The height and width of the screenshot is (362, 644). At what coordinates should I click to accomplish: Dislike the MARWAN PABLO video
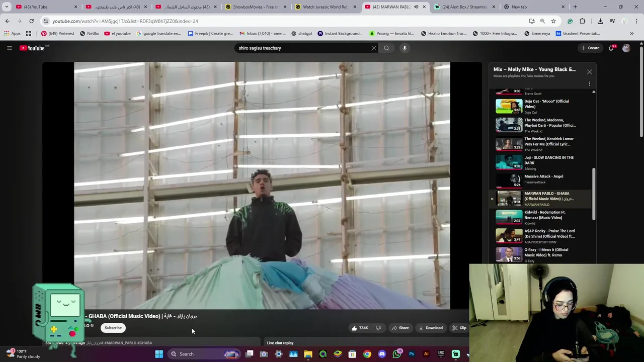pyautogui.click(x=378, y=328)
